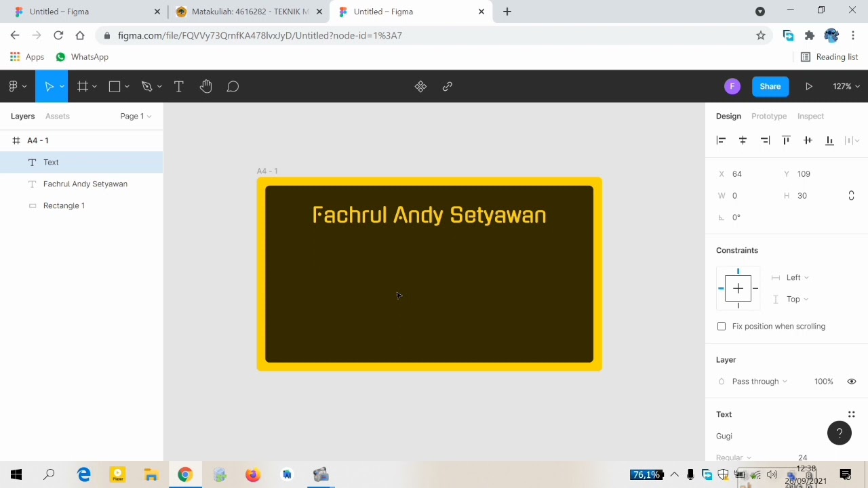The height and width of the screenshot is (488, 868).
Task: Expand the Pass through blend mode dropdown
Action: (759, 382)
